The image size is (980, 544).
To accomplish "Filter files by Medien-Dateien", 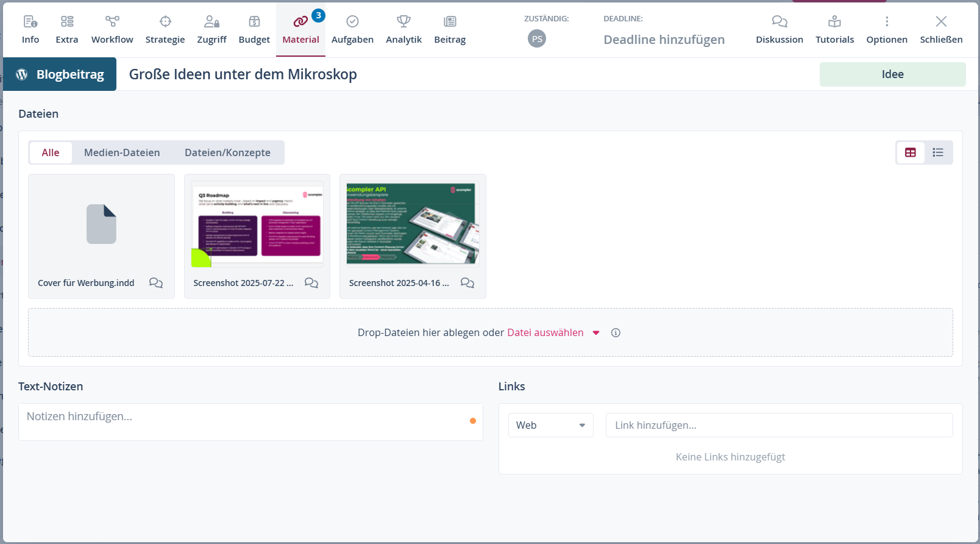I will 122,152.
